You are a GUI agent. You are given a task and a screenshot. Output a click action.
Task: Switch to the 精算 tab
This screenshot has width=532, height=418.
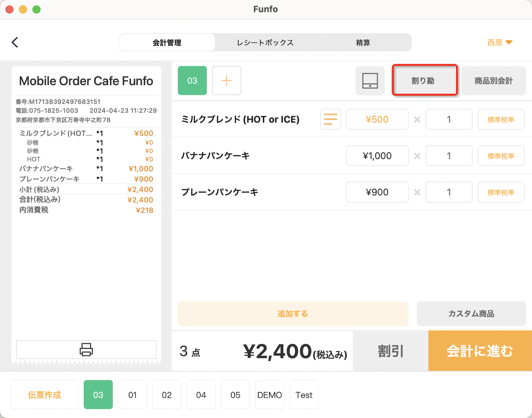point(363,43)
